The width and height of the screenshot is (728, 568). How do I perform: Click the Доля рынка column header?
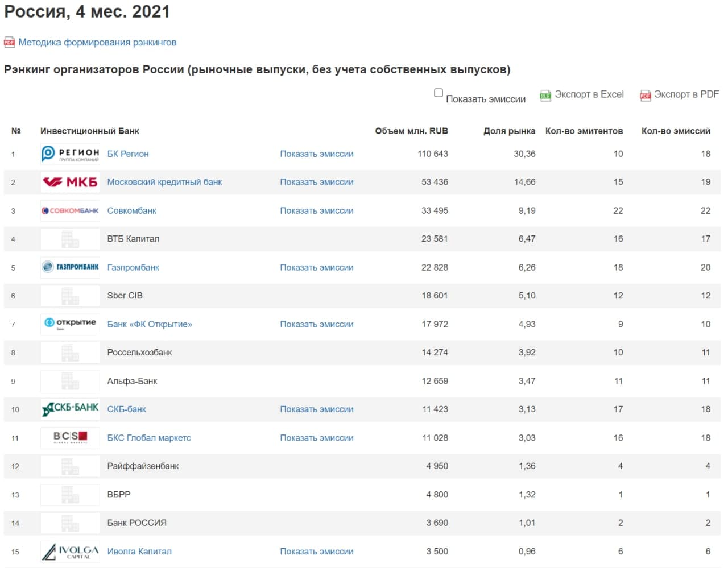pyautogui.click(x=509, y=131)
